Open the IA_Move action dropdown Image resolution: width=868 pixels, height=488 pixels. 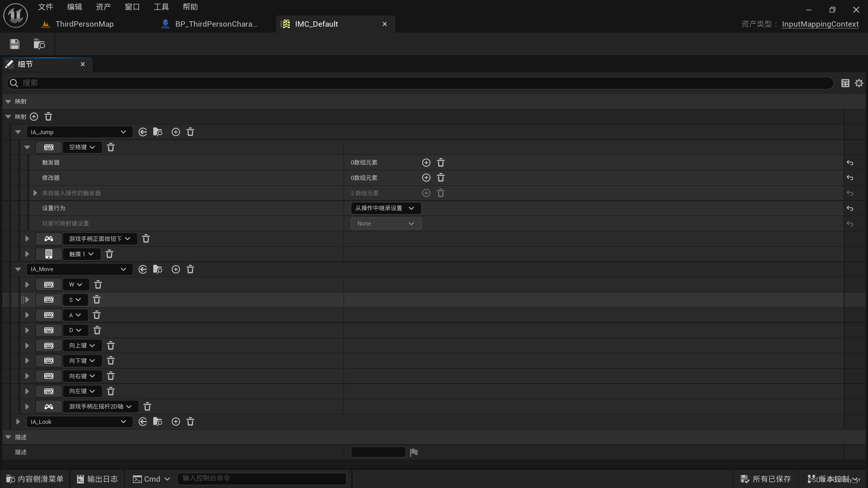pos(79,269)
